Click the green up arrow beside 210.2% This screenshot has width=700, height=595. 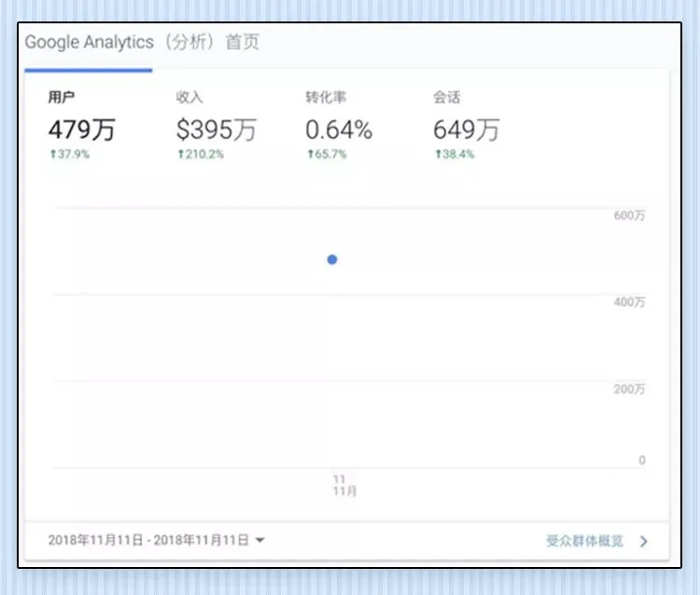point(181,154)
